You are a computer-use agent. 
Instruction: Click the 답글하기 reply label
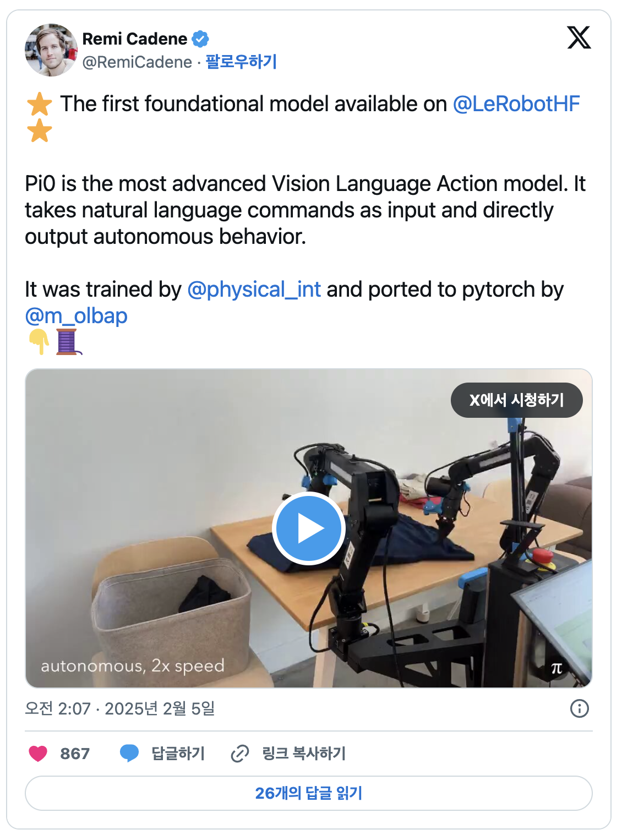click(x=178, y=754)
